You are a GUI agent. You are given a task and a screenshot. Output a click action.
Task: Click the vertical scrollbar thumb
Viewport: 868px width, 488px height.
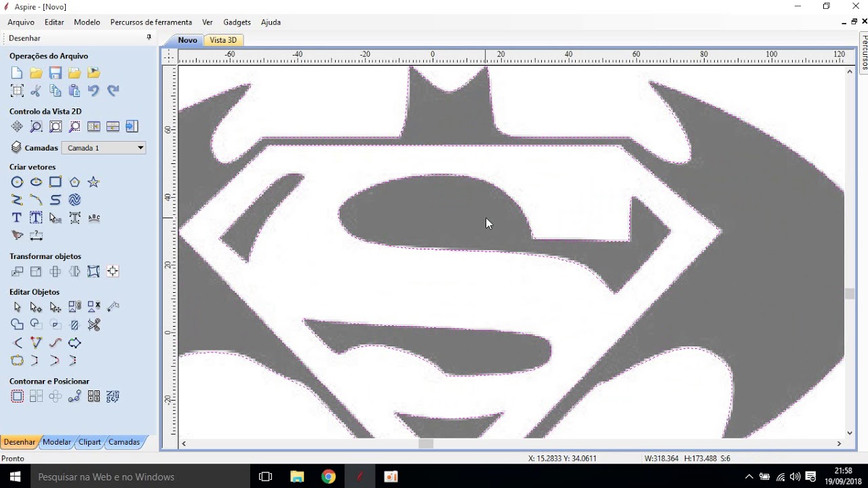click(x=850, y=293)
